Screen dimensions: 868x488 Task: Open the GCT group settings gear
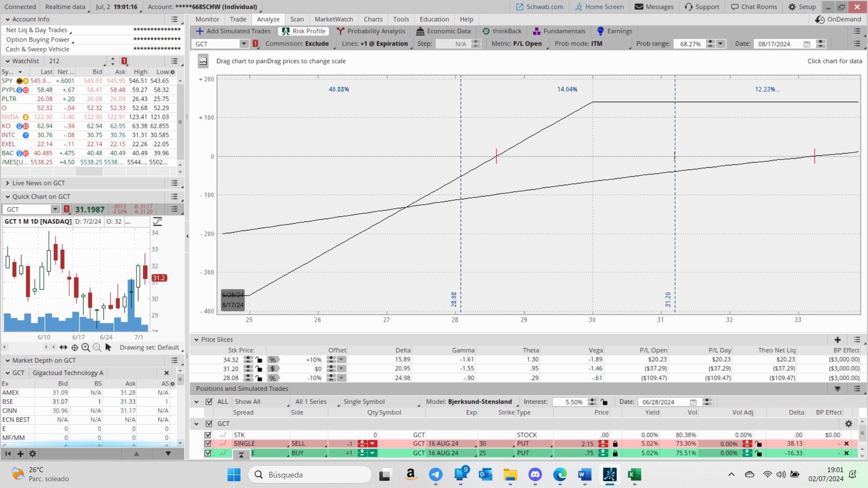click(848, 424)
